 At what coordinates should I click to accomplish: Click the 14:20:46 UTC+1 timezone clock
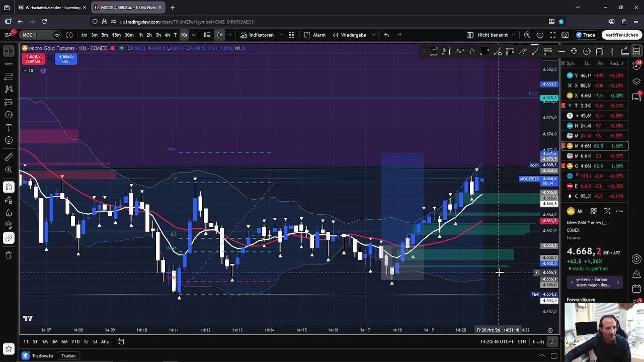click(496, 341)
